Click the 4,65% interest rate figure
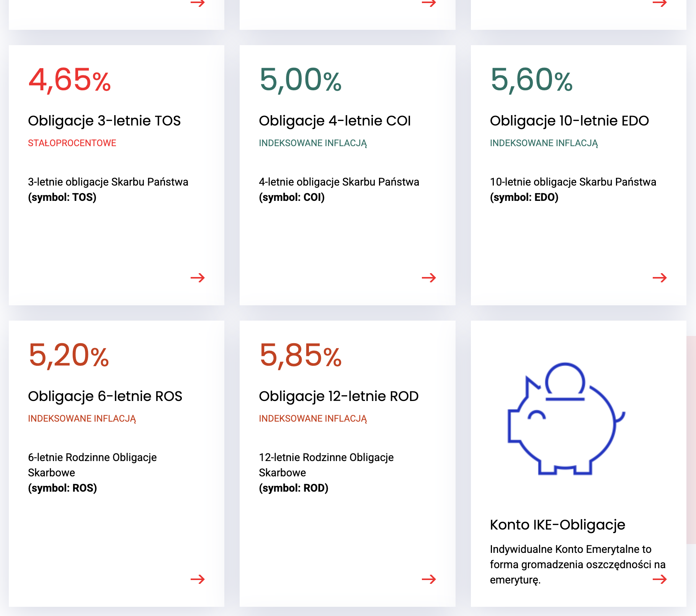The height and width of the screenshot is (616, 696). (x=70, y=80)
